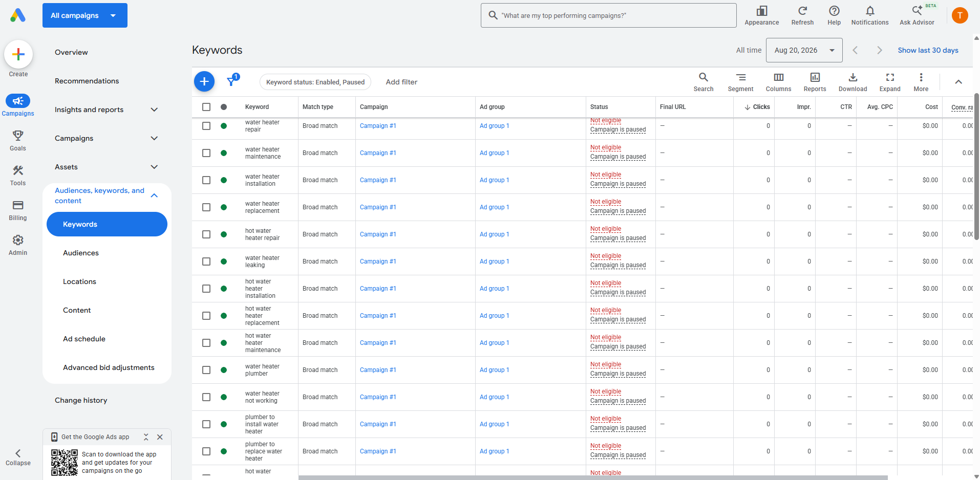Select all keywords header checkbox
Screen dimensions: 980x480
(x=206, y=107)
